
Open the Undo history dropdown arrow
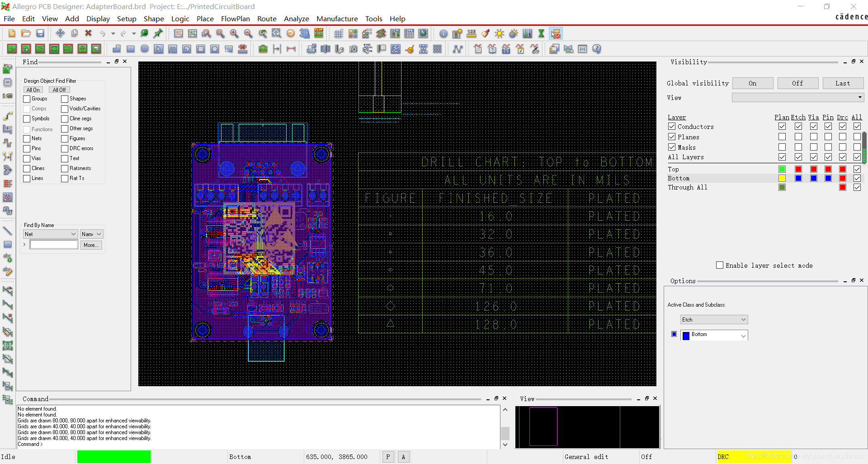113,33
